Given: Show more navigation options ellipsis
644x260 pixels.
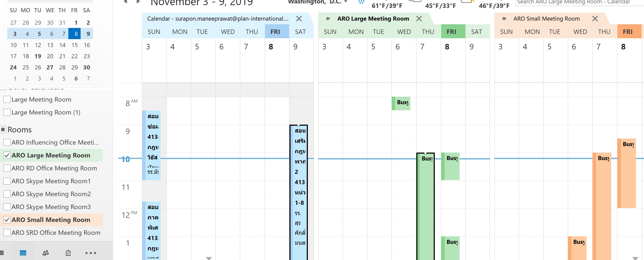Looking at the screenshot, I should click(90, 253).
